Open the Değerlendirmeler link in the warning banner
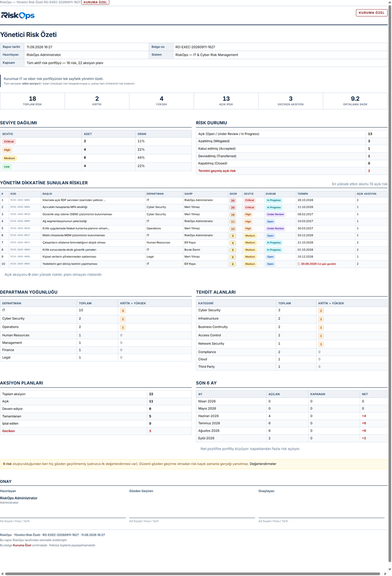Viewport: 392px width, 576px height. tap(263, 464)
